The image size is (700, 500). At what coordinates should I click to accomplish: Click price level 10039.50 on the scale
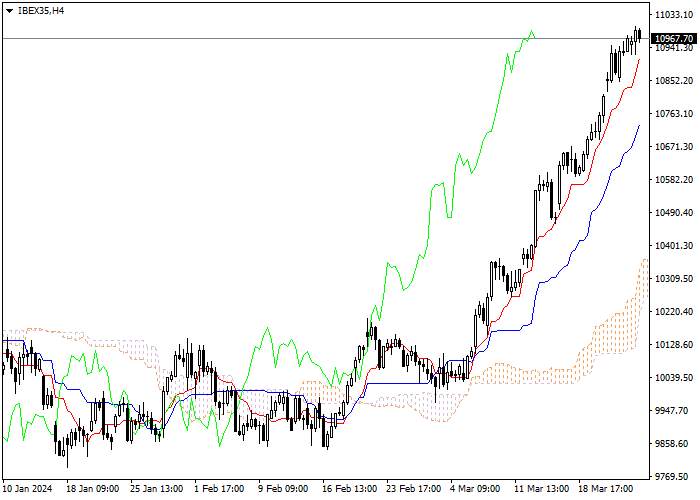[674, 378]
